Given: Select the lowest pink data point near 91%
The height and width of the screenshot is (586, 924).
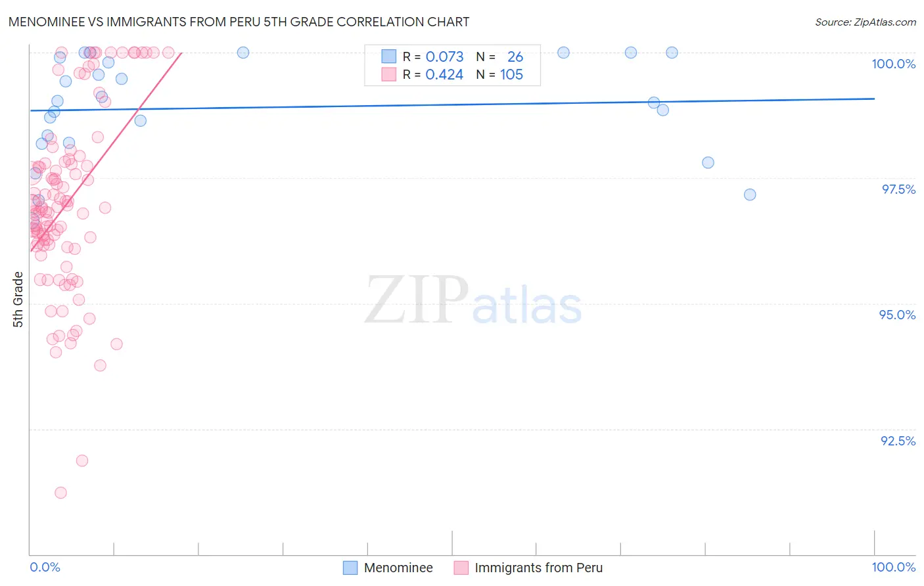Looking at the screenshot, I should tap(60, 493).
